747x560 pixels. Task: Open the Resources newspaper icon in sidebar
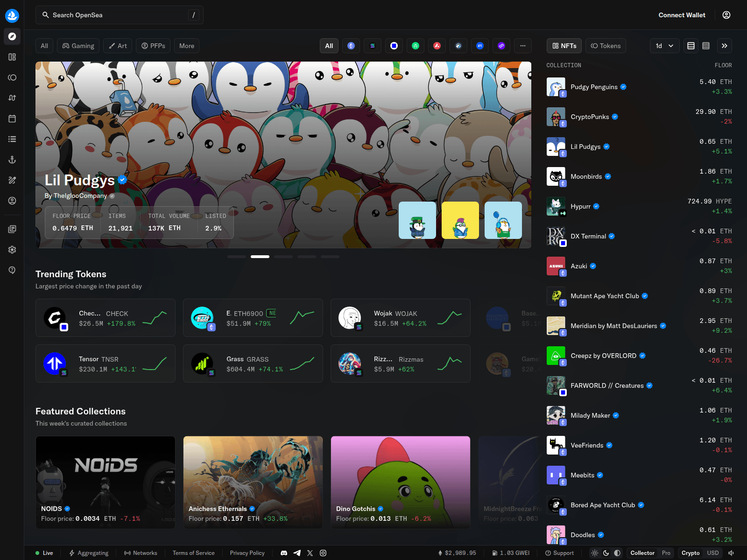point(12,229)
